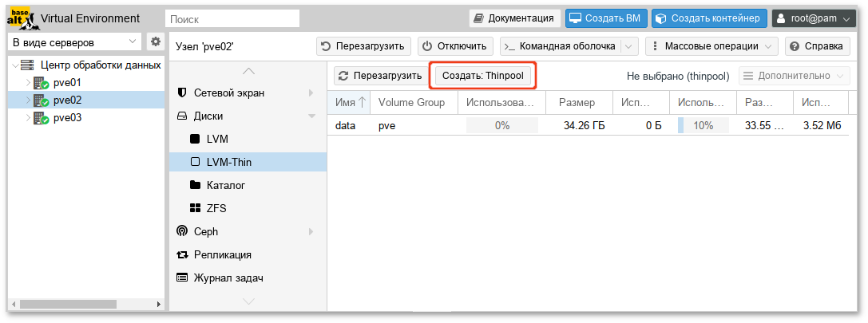868x323 pixels.
Task: Sort by Имя column header
Action: (x=349, y=102)
